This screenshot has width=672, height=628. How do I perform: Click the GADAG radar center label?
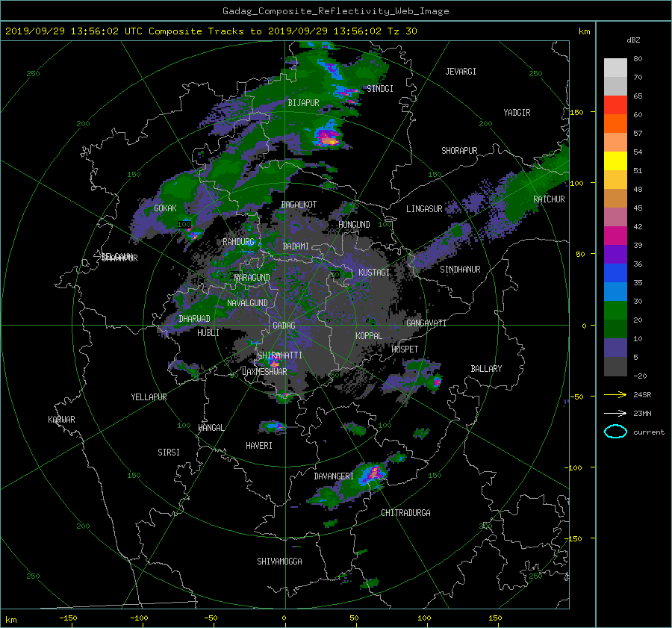pos(284,326)
